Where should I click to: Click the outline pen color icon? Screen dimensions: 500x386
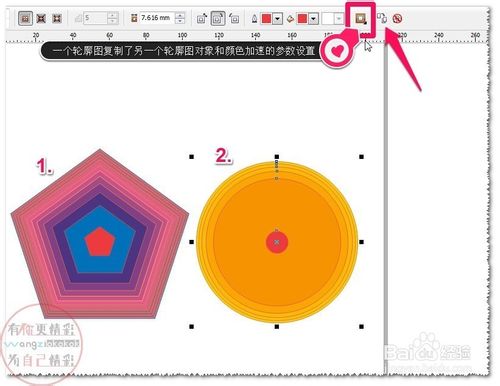pyautogui.click(x=254, y=19)
